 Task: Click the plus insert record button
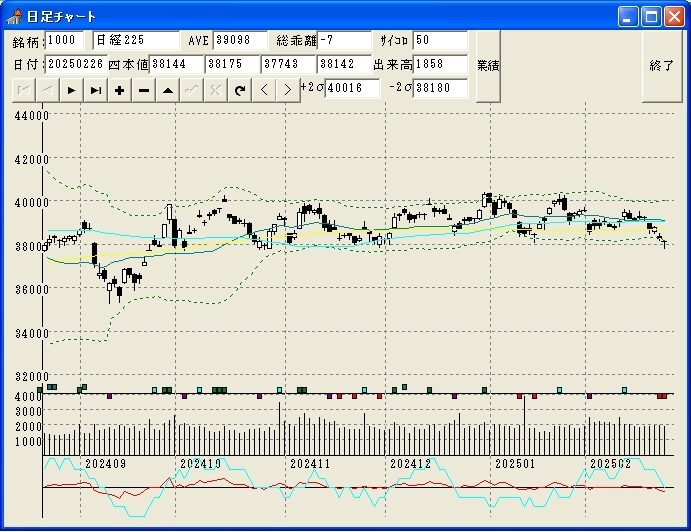coord(120,90)
